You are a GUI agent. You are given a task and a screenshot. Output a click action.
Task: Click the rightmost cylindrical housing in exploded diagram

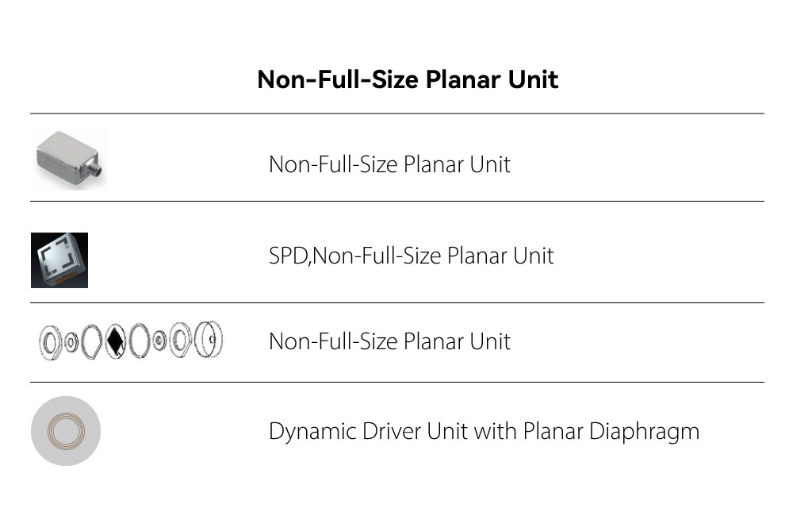click(x=209, y=339)
